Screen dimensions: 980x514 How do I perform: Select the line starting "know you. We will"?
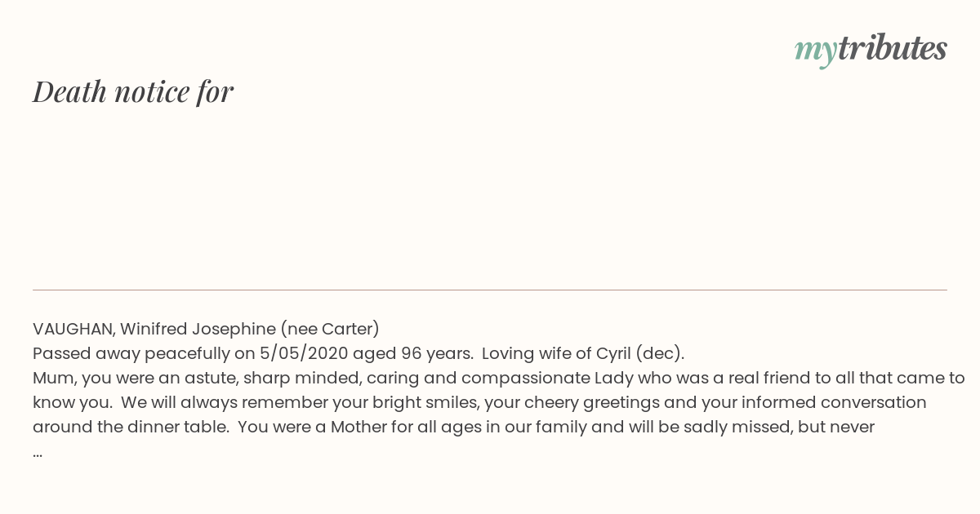click(x=479, y=403)
